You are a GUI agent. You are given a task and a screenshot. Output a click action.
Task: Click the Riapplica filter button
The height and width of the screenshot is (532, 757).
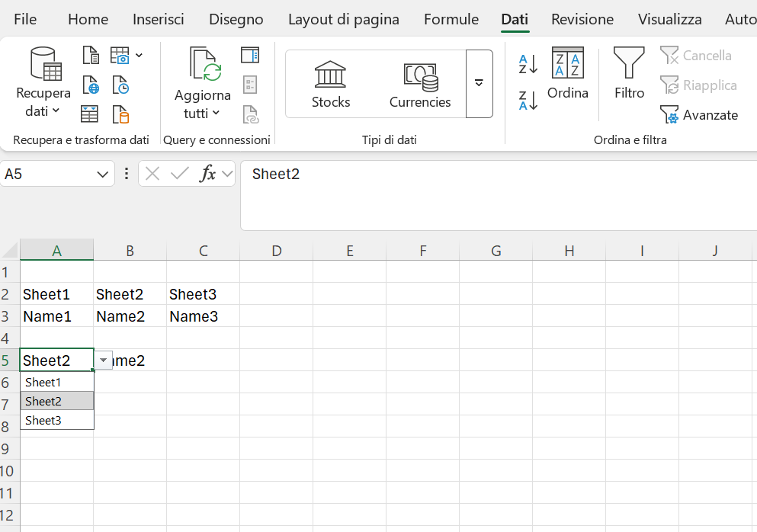click(x=698, y=85)
